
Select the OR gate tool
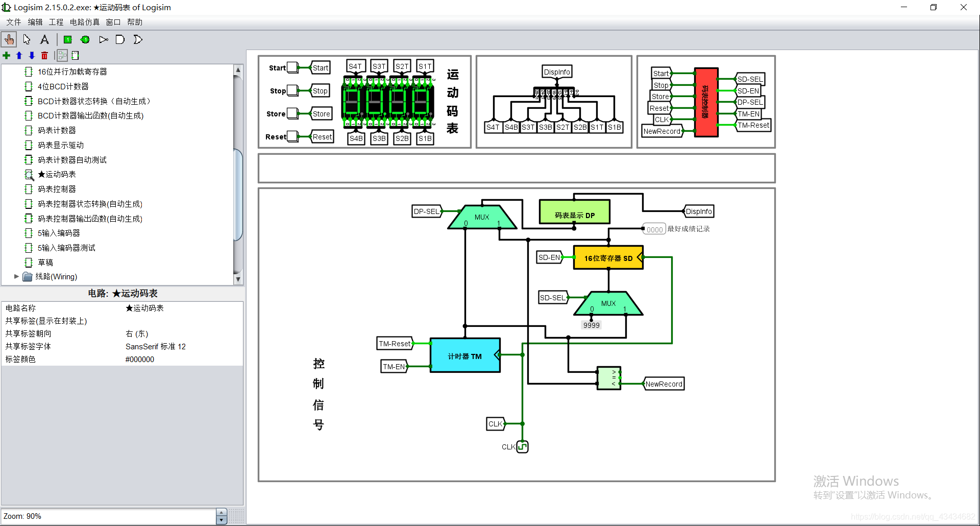[137, 39]
